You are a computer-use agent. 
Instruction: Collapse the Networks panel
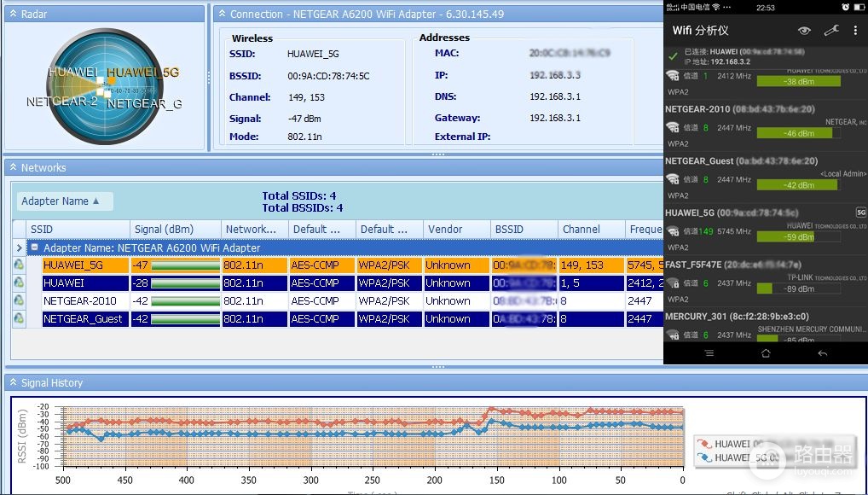[14, 167]
